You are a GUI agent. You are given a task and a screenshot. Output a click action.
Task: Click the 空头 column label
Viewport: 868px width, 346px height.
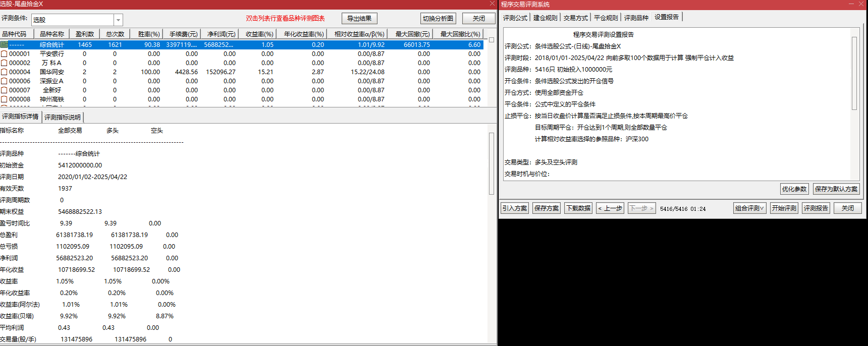(x=156, y=131)
